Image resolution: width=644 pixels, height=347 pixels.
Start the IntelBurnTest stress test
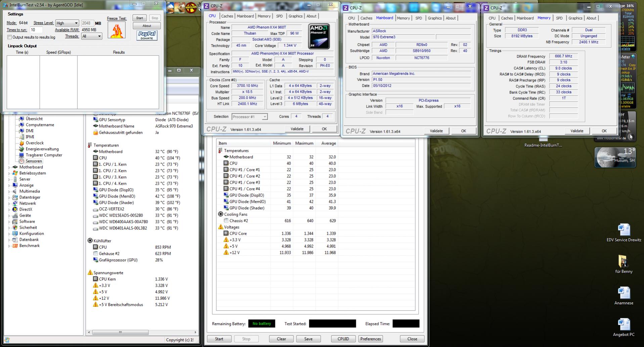tap(140, 18)
